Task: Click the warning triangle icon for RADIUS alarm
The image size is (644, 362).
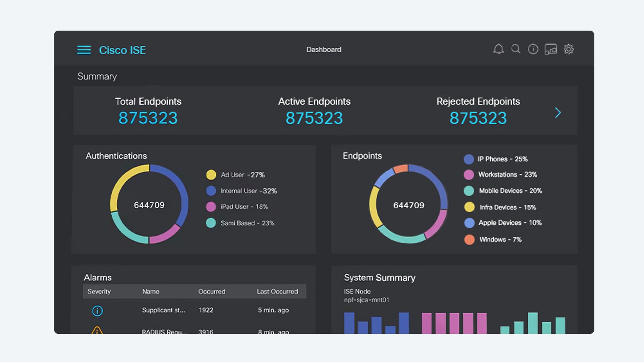Action: tap(97, 331)
